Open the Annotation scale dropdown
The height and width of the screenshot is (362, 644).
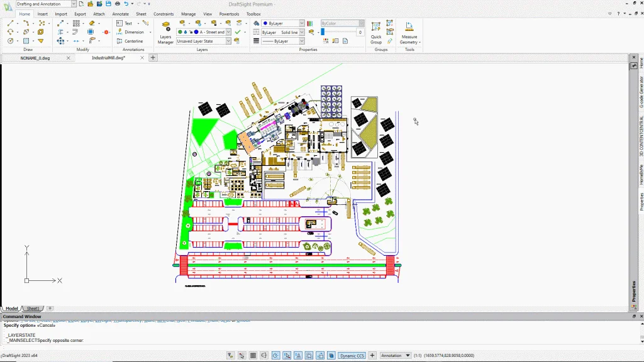408,356
